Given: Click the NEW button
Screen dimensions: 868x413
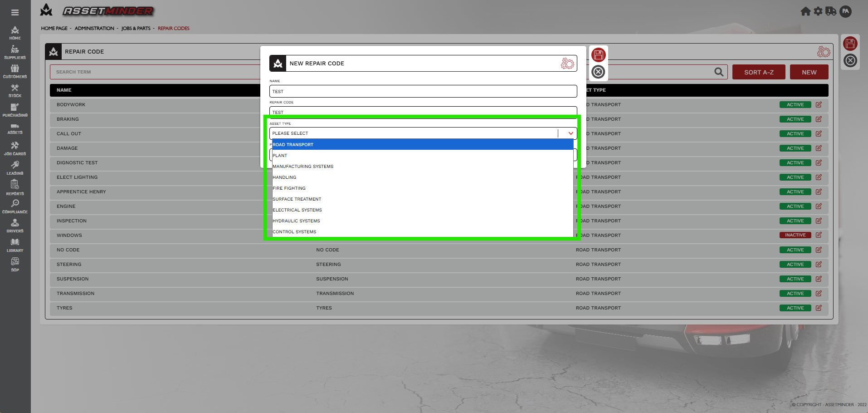Looking at the screenshot, I should coord(809,72).
